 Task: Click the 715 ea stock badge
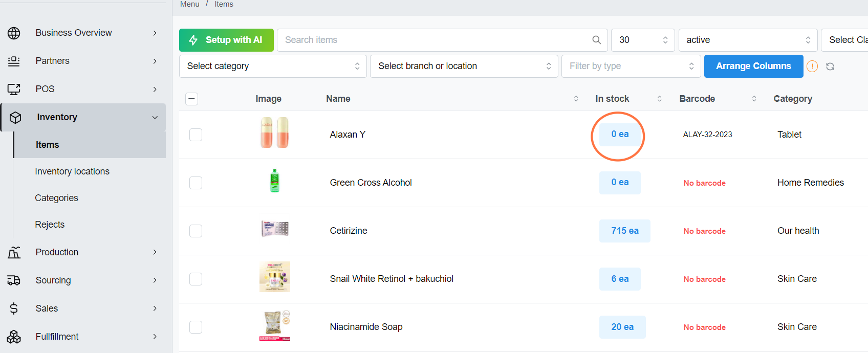click(625, 231)
